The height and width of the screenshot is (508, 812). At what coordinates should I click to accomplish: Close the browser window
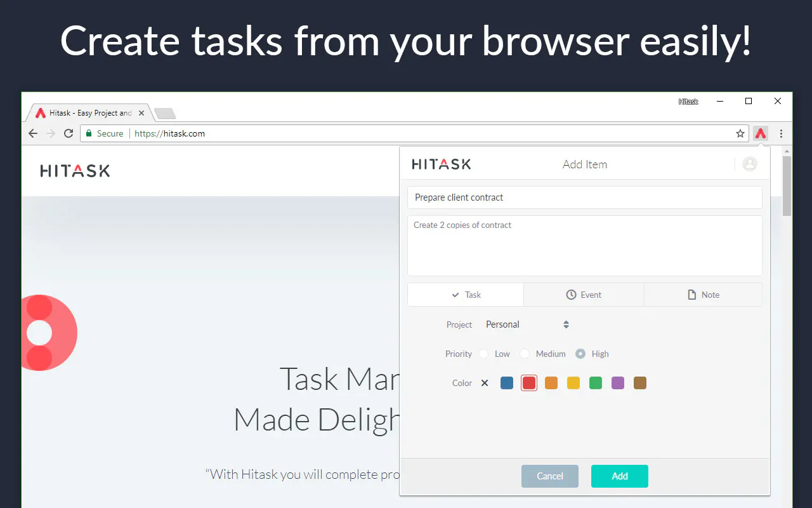click(x=777, y=101)
